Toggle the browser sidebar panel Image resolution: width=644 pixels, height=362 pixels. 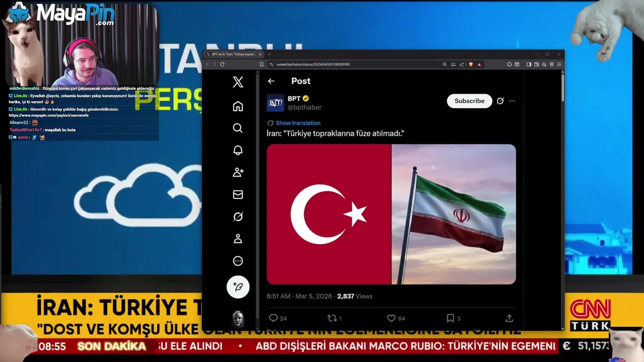click(529, 64)
